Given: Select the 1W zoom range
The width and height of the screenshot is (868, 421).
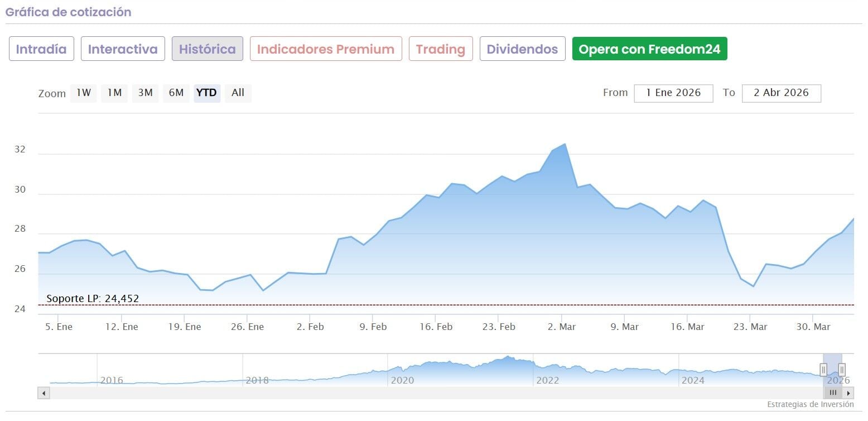Looking at the screenshot, I should (x=84, y=93).
